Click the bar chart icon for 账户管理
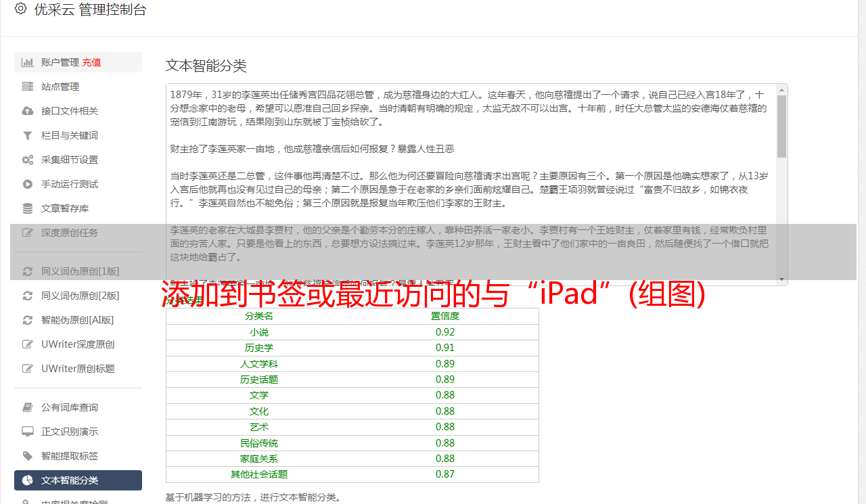This screenshot has width=866, height=504. [x=28, y=62]
